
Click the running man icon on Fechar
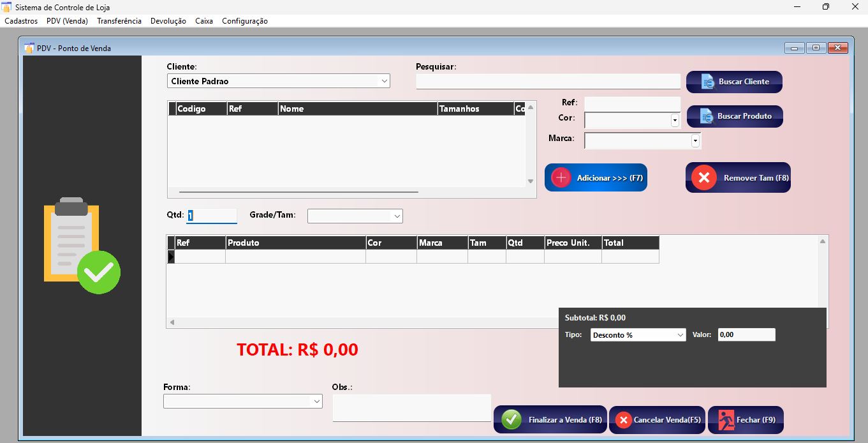pos(726,419)
